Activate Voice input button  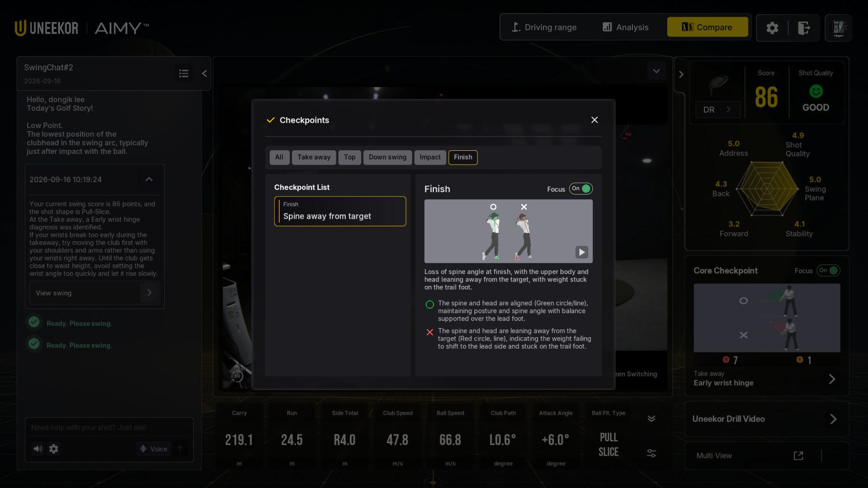click(x=153, y=449)
